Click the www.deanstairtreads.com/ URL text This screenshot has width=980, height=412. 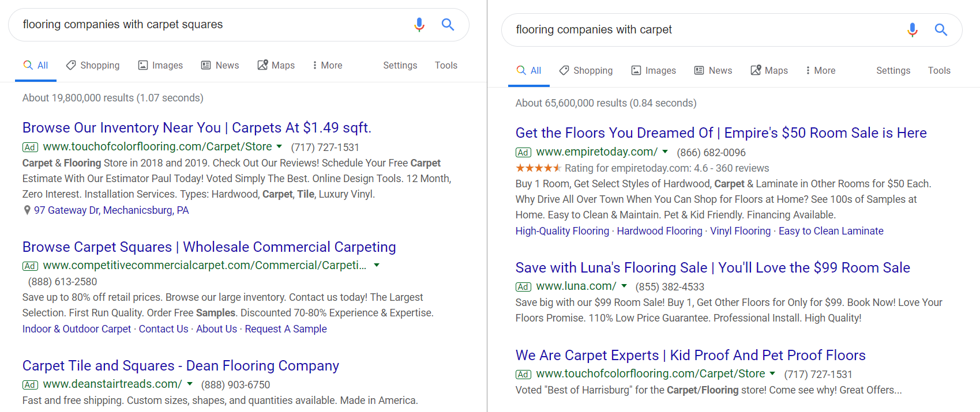112,384
